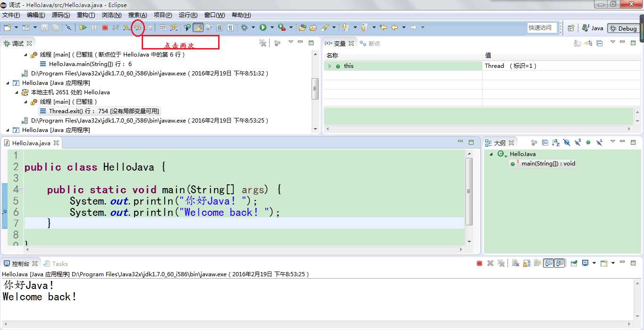Collapse 线程 [main] (已暂挂) thread node

[26, 102]
